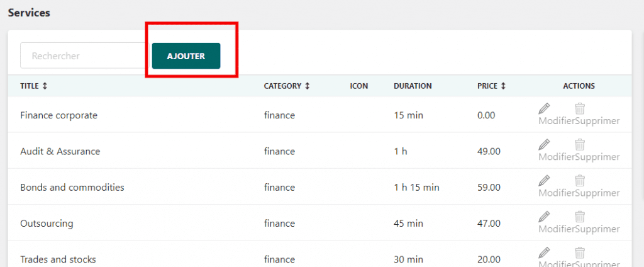
Task: Sort the table by Title column
Action: click(34, 86)
